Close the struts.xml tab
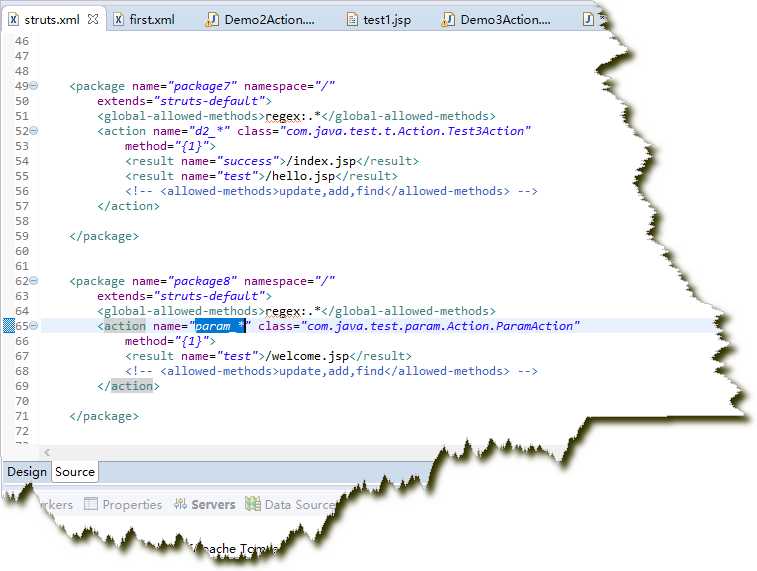This screenshot has width=757, height=571. 93,19
